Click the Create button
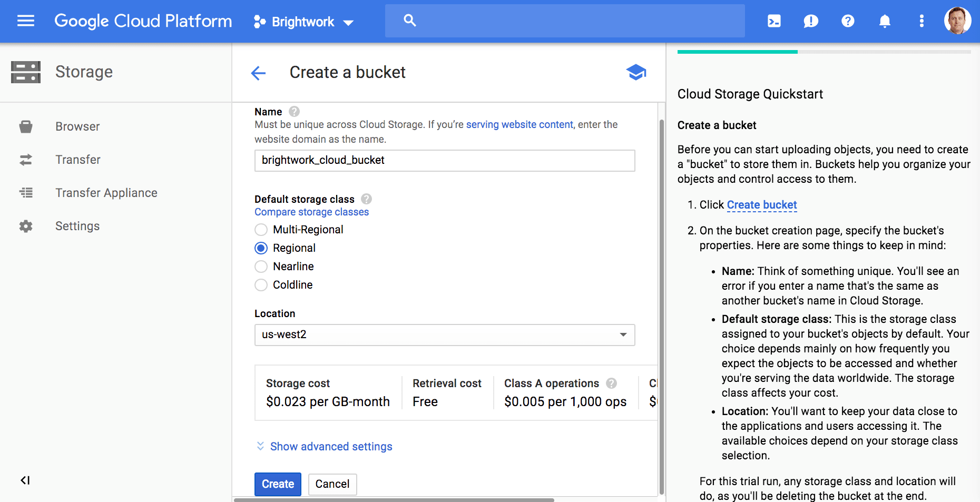Screen dimensions: 980x502 pyautogui.click(x=278, y=484)
